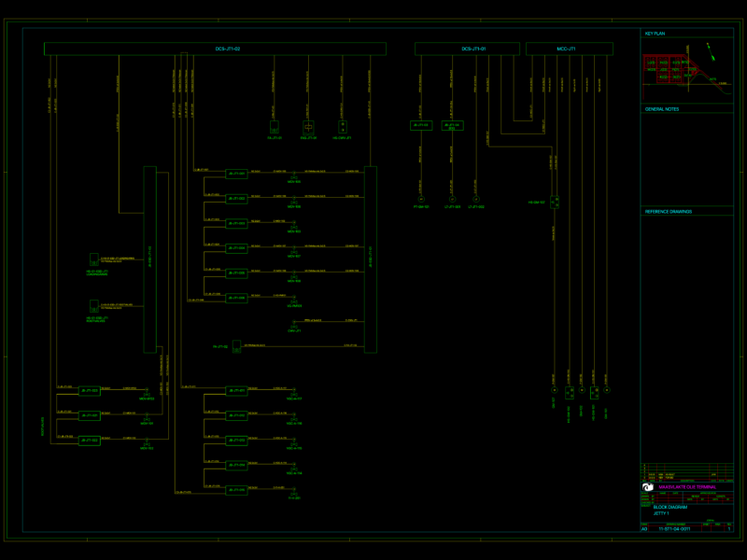Image resolution: width=747 pixels, height=560 pixels.
Task: Click the LT-JT1-002 instrument circle
Action: tap(476, 200)
